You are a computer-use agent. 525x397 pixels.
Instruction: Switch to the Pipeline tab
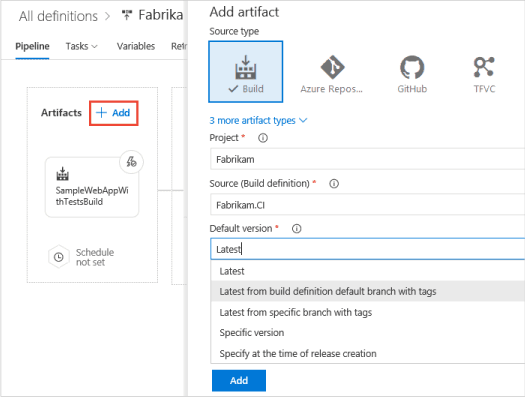(x=32, y=46)
